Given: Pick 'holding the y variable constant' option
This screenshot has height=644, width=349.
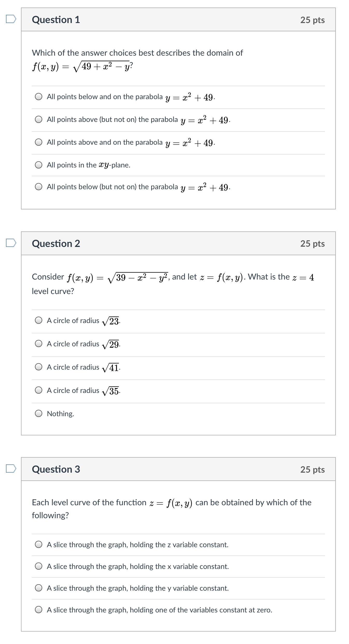Looking at the screenshot, I should [39, 588].
